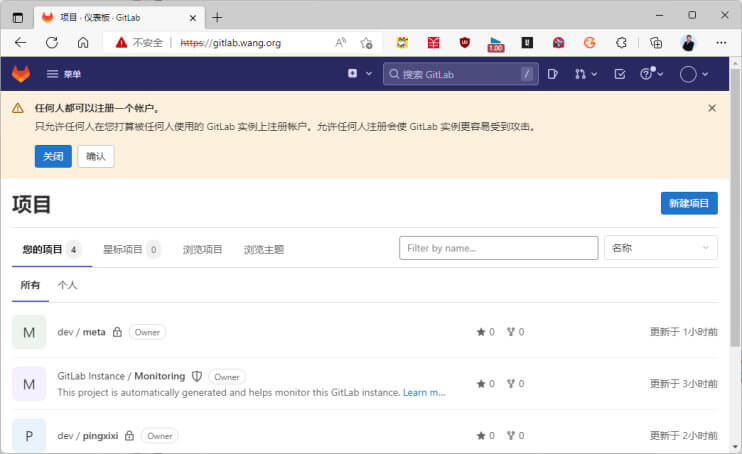Open the collections icon in toolbar
Viewport: 742px width, 454px height.
pos(655,43)
